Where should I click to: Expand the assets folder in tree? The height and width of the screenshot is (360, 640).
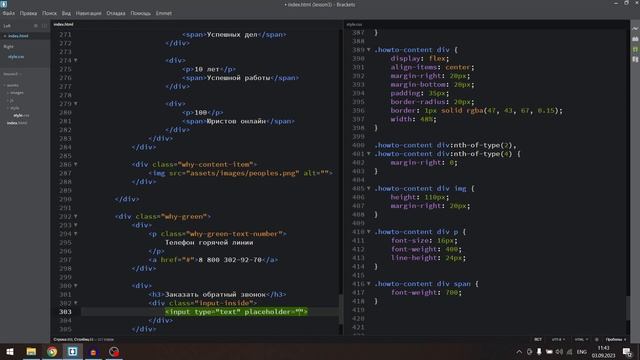pyautogui.click(x=12, y=85)
